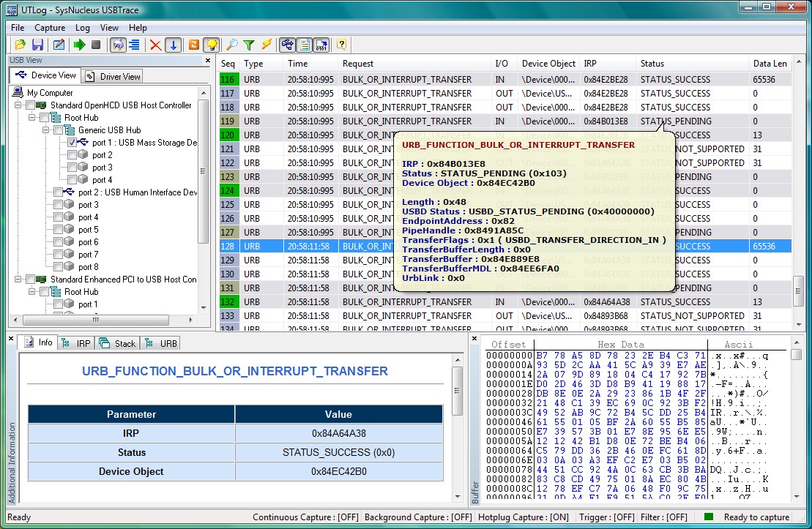The image size is (812, 529).
Task: Uncheck port 1 USB Mass Storage checkbox
Action: click(x=72, y=143)
